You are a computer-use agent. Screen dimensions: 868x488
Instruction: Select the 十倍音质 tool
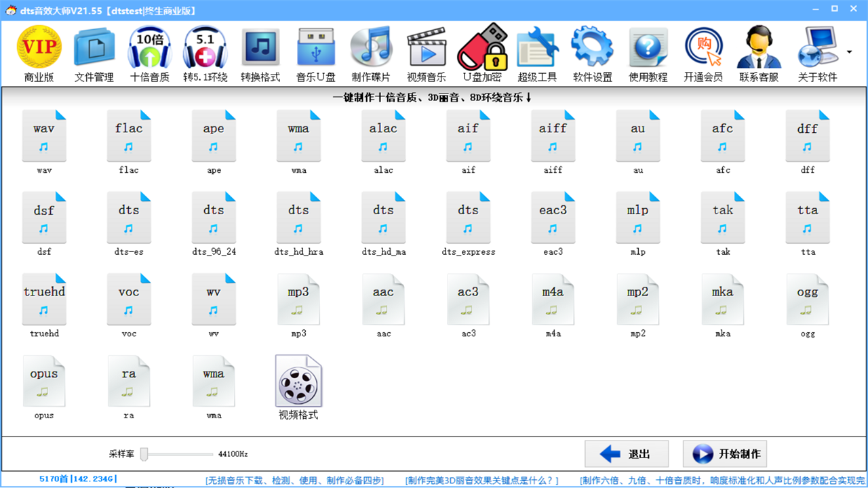(x=150, y=53)
